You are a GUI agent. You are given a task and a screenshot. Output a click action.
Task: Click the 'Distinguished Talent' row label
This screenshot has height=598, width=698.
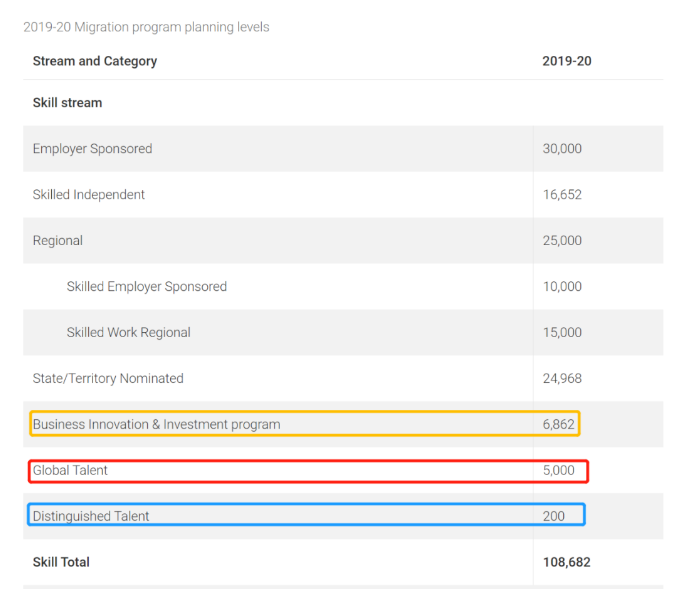(x=91, y=516)
